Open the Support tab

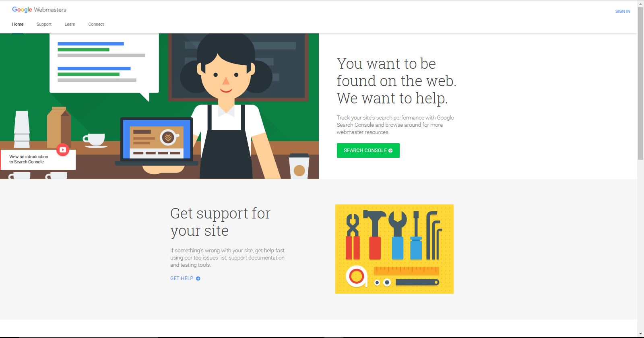(x=44, y=24)
